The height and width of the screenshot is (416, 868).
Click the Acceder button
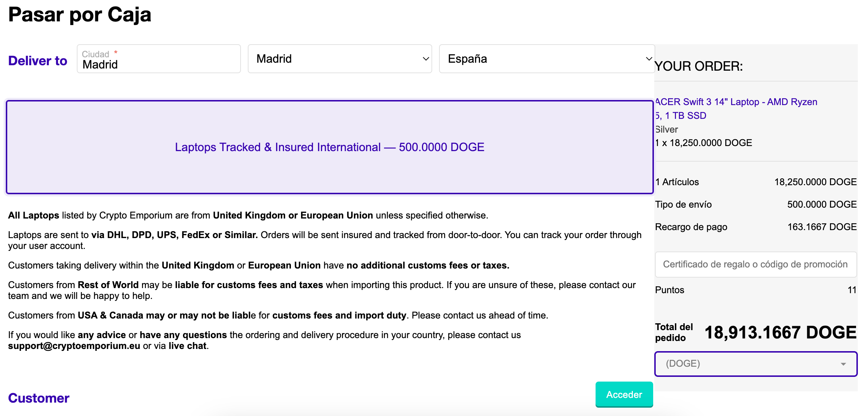[624, 394]
